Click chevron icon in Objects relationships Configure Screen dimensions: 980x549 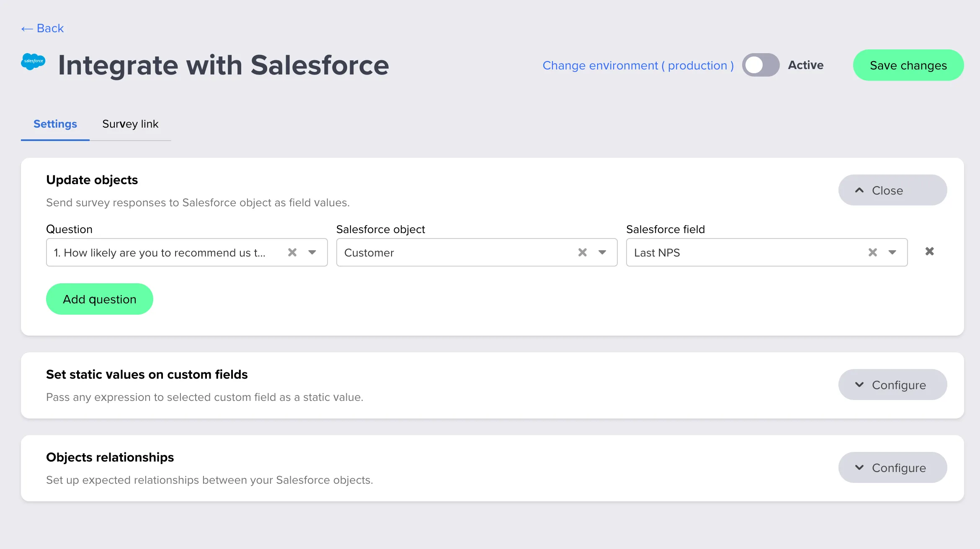[x=859, y=467]
